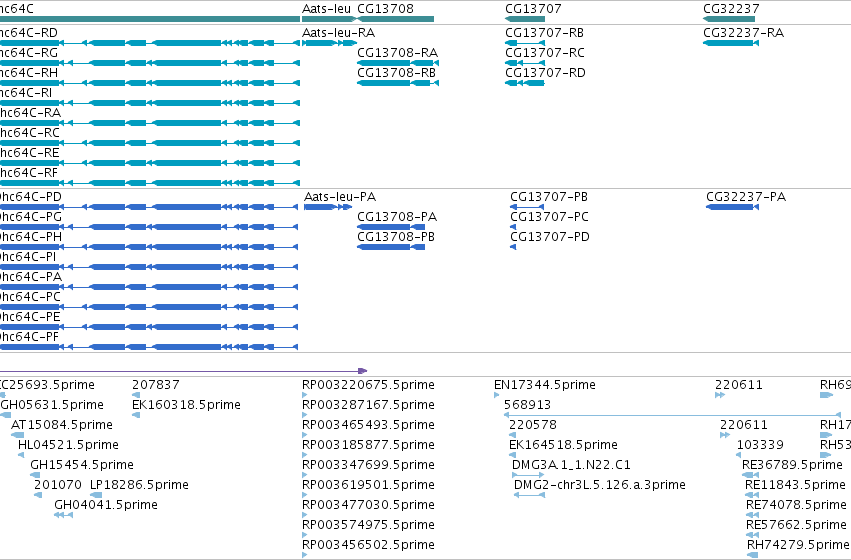Select the RP003347699.5prime label
Screen dimensions: 851x560
(x=369, y=465)
